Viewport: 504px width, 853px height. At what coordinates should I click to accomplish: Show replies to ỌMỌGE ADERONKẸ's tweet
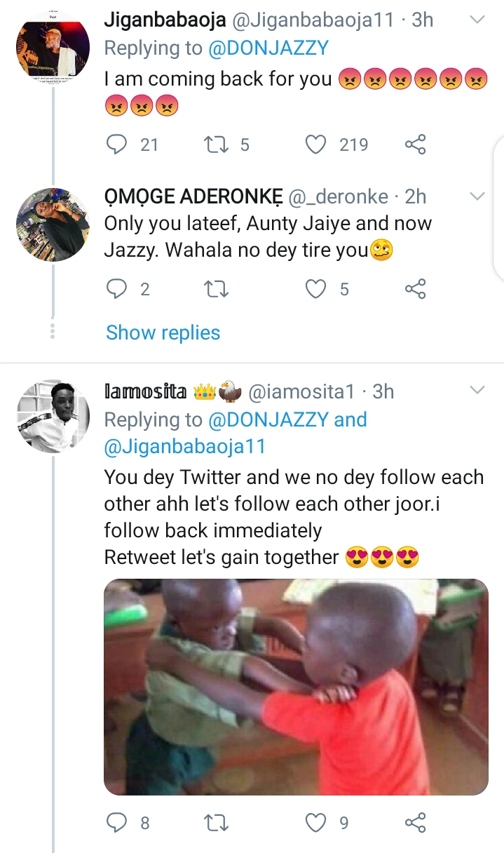point(163,333)
